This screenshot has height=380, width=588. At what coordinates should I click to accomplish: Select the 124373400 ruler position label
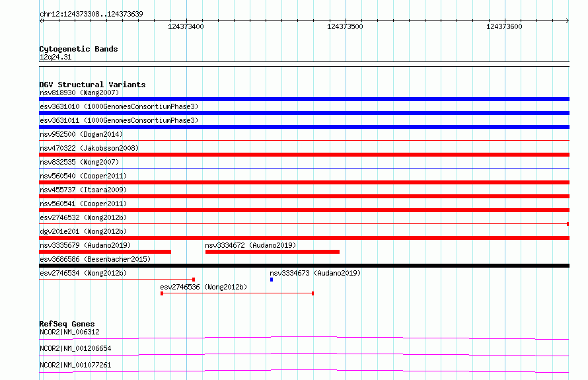coord(186,26)
